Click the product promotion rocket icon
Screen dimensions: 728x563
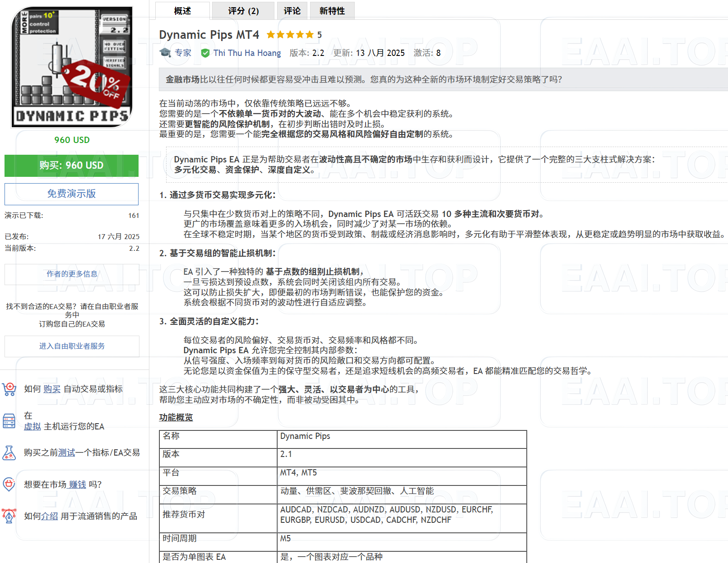[9, 516]
